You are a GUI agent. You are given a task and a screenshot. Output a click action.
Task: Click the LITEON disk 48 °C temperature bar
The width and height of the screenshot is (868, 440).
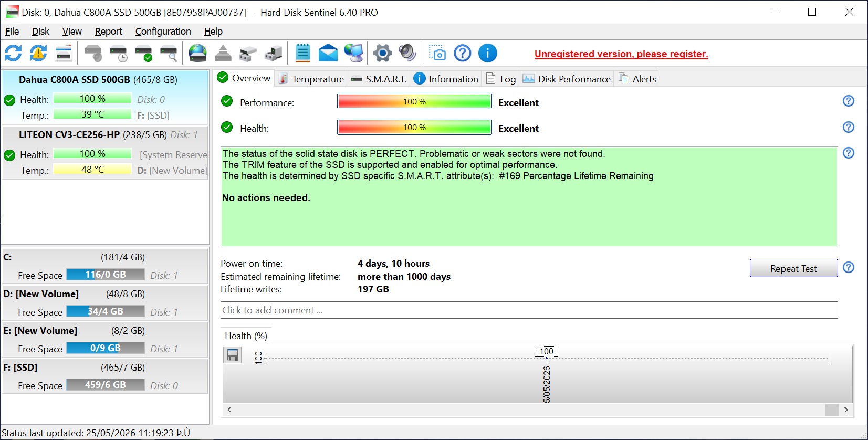tap(92, 170)
